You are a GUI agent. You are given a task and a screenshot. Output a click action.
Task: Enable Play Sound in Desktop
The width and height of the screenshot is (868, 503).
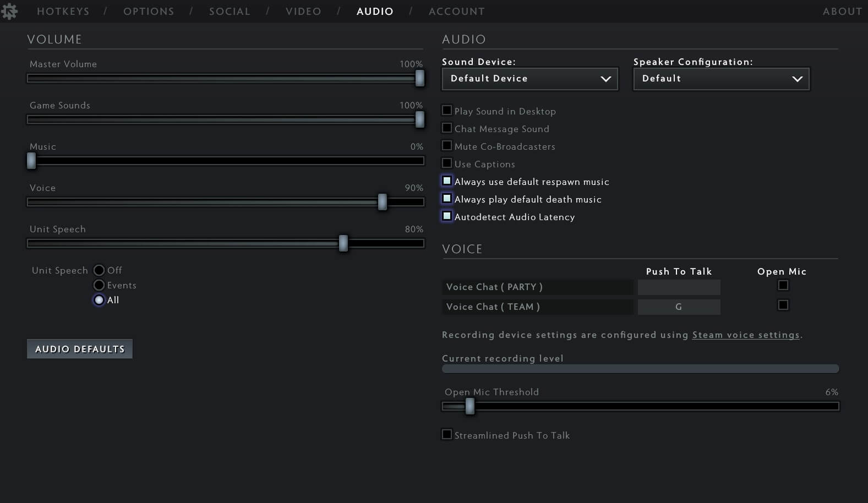coord(447,110)
